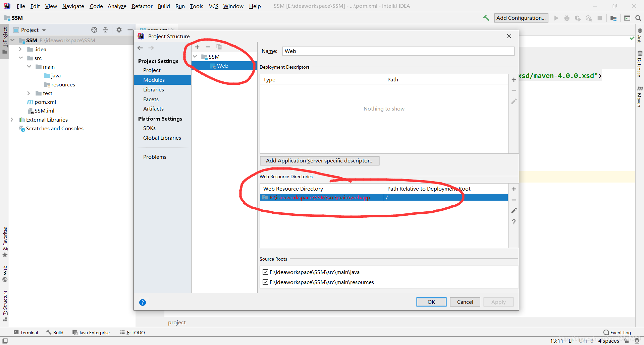
Task: Click the OK button
Action: (431, 302)
